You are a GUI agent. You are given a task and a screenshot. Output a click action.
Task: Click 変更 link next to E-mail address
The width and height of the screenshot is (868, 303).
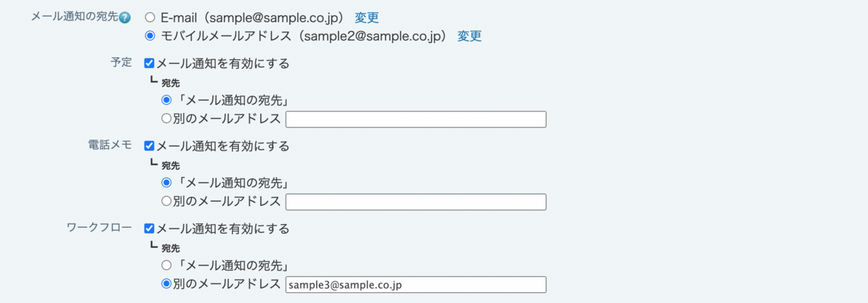(x=367, y=17)
